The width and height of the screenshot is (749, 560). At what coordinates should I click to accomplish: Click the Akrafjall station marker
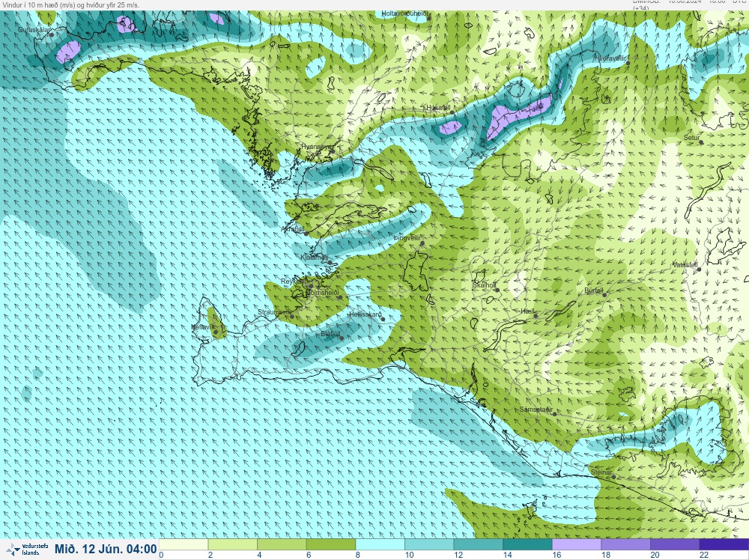coord(306,234)
